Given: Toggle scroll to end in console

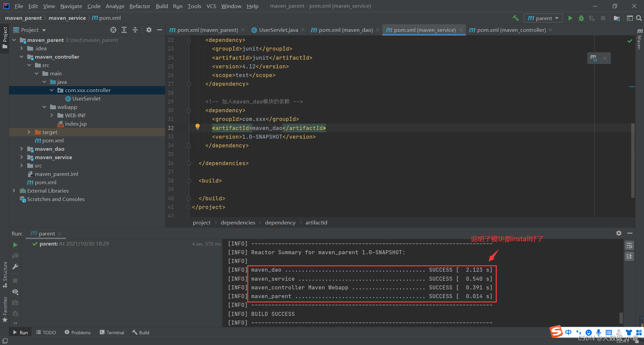Looking at the screenshot, I should 629,256.
